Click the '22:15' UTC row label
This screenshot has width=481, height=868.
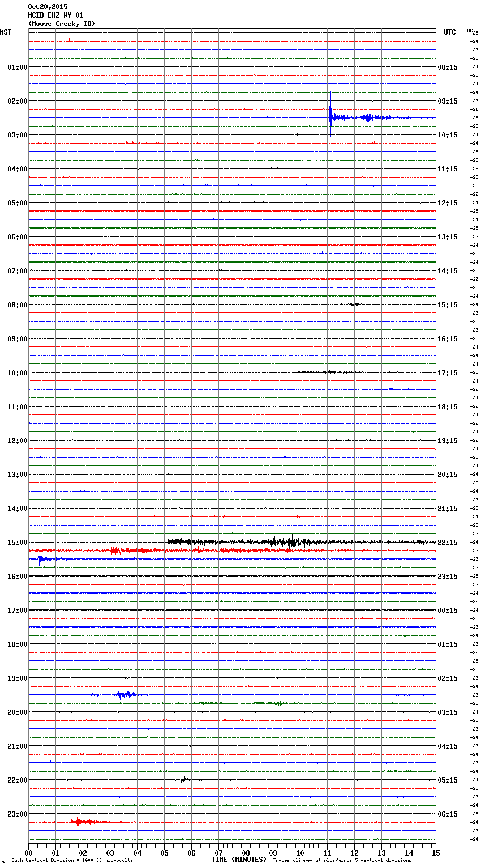click(448, 543)
